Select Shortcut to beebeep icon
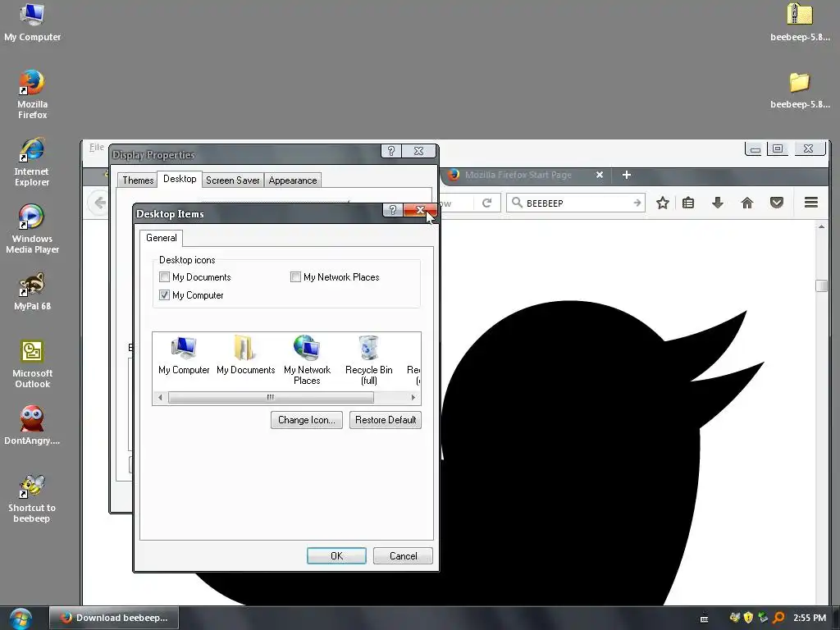The image size is (840, 630). 32,498
